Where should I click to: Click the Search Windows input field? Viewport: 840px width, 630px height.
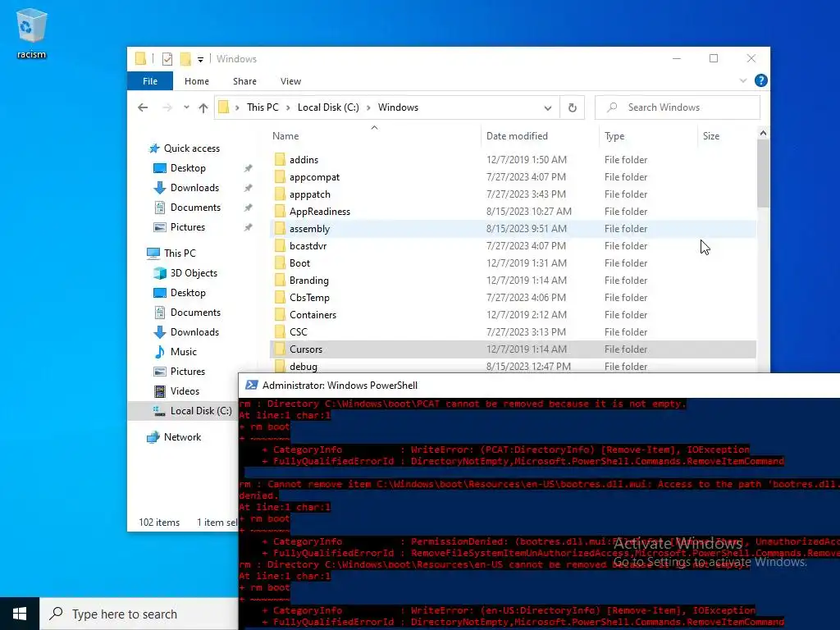coord(678,107)
